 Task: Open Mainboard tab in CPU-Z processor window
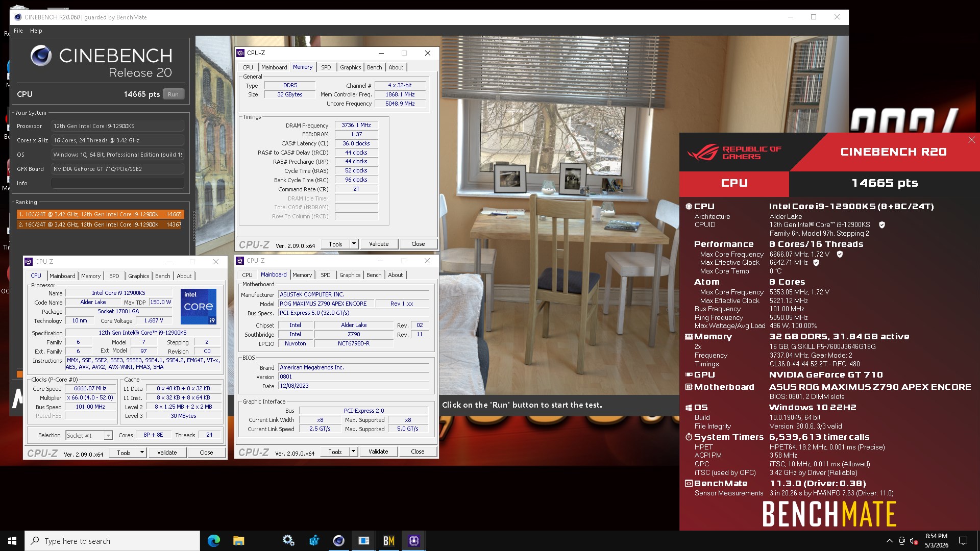click(x=62, y=276)
